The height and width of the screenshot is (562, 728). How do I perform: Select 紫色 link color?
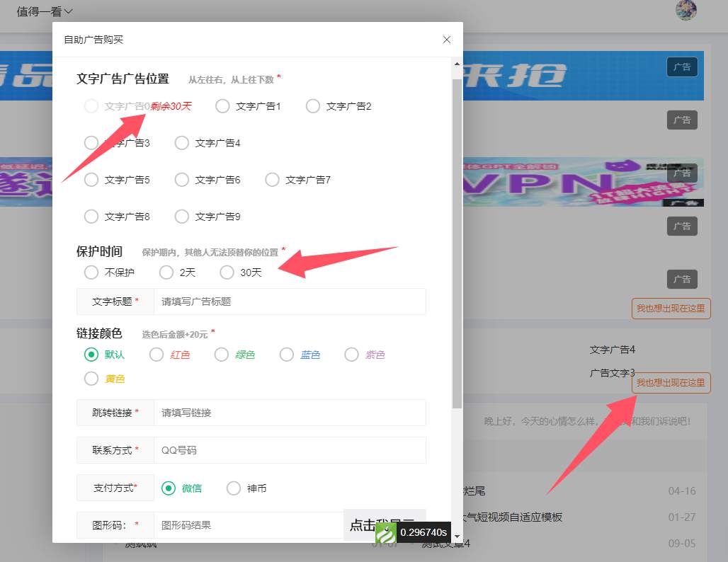click(x=351, y=355)
